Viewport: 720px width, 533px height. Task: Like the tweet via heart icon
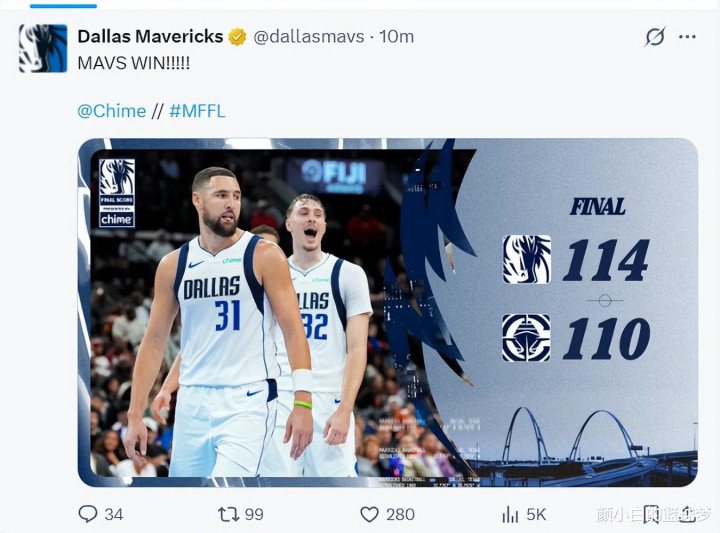[369, 515]
